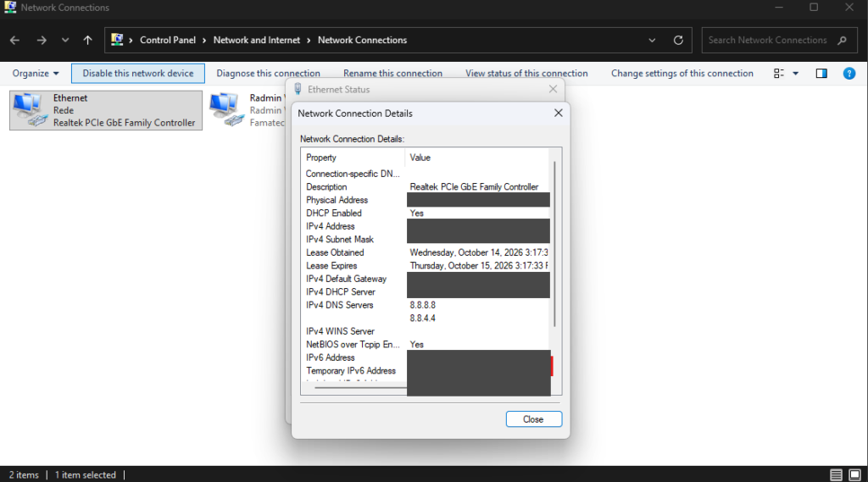
Task: Click the Control Panel icon in address bar
Action: pos(117,40)
